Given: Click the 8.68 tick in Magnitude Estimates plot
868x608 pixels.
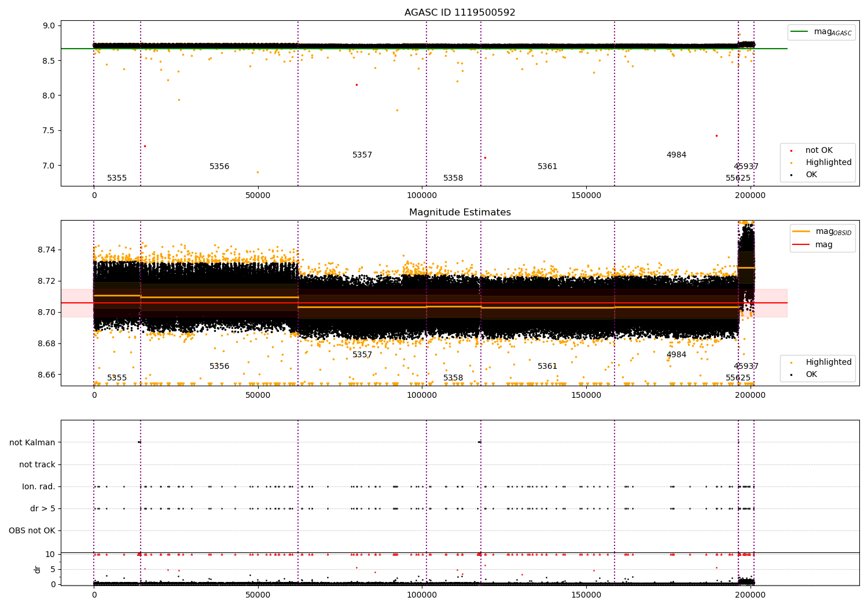Looking at the screenshot, I should [x=46, y=343].
